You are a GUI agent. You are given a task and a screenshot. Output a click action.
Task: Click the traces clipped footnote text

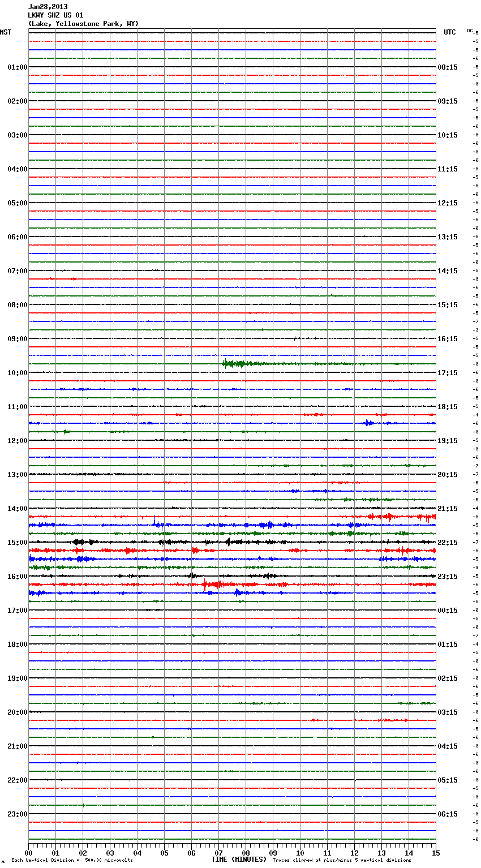click(x=342, y=861)
